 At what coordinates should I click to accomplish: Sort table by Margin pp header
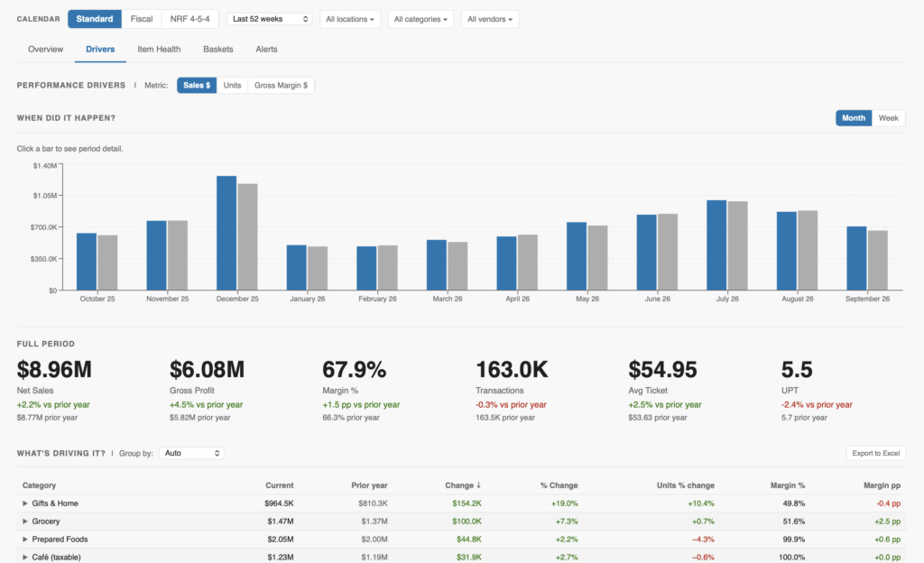[882, 485]
